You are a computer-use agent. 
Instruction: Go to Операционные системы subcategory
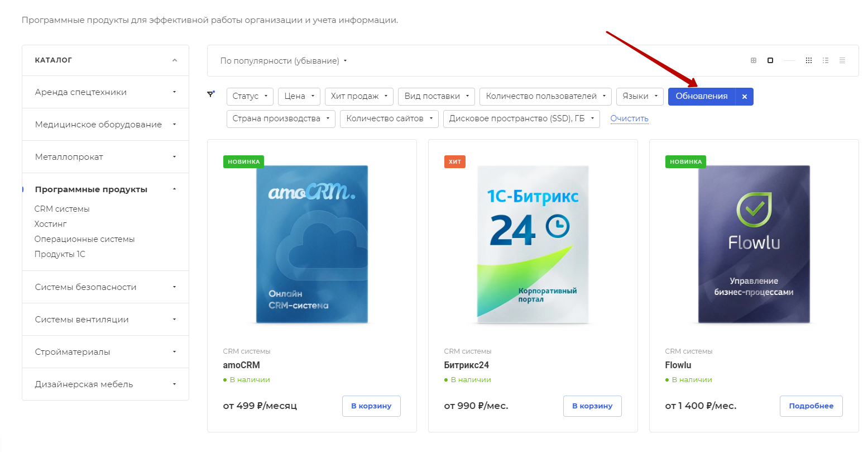pyautogui.click(x=85, y=239)
